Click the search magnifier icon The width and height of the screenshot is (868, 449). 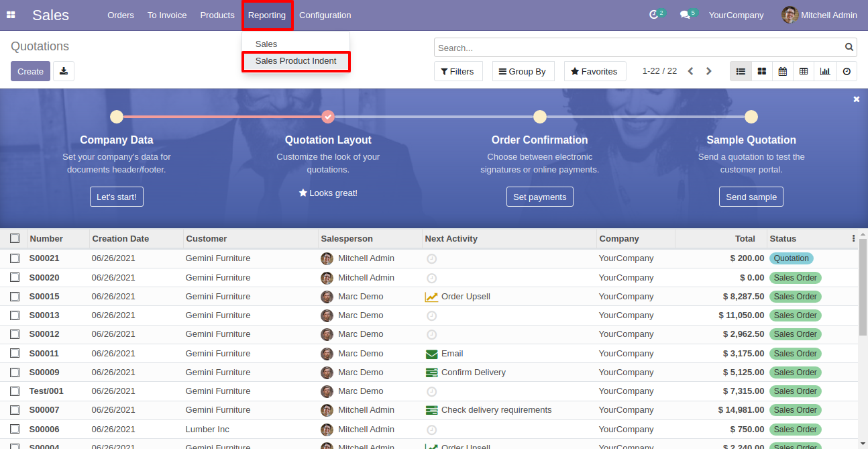point(849,47)
